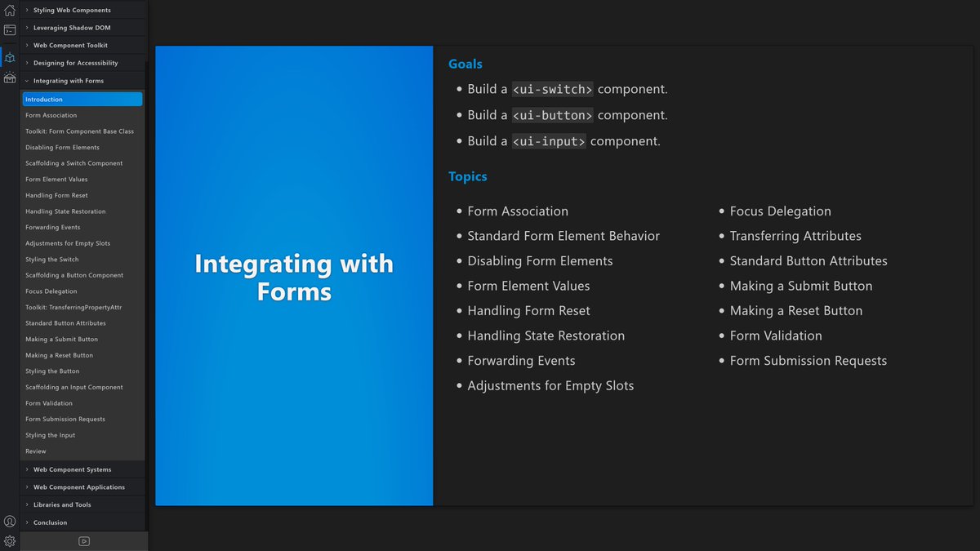Open the Styling the Button lesson
Screen dimensions: 980x551
coord(82,371)
